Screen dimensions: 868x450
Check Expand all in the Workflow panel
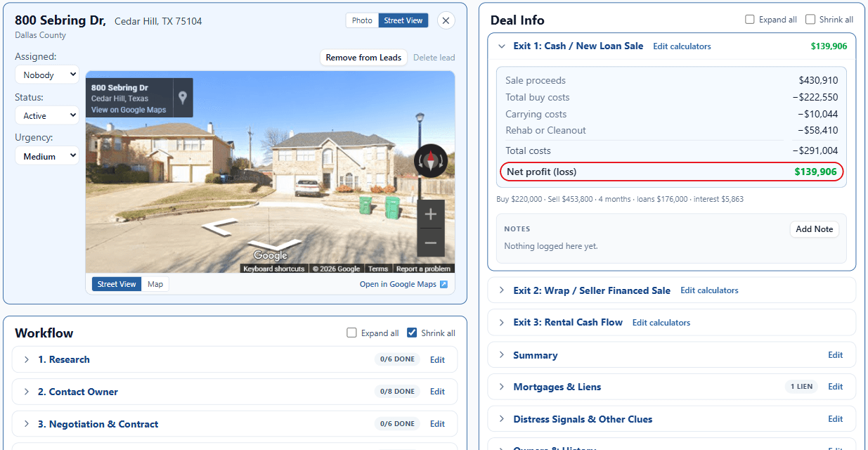pyautogui.click(x=352, y=333)
